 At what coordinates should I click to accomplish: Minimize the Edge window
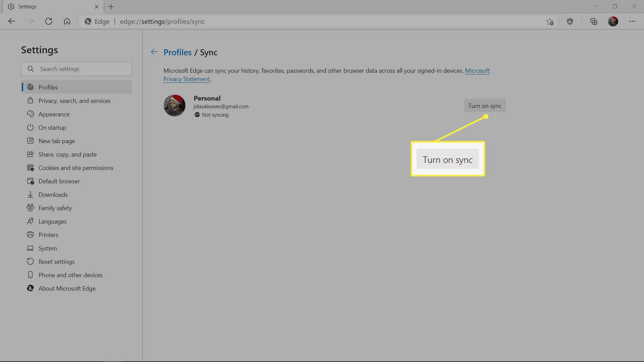click(596, 6)
